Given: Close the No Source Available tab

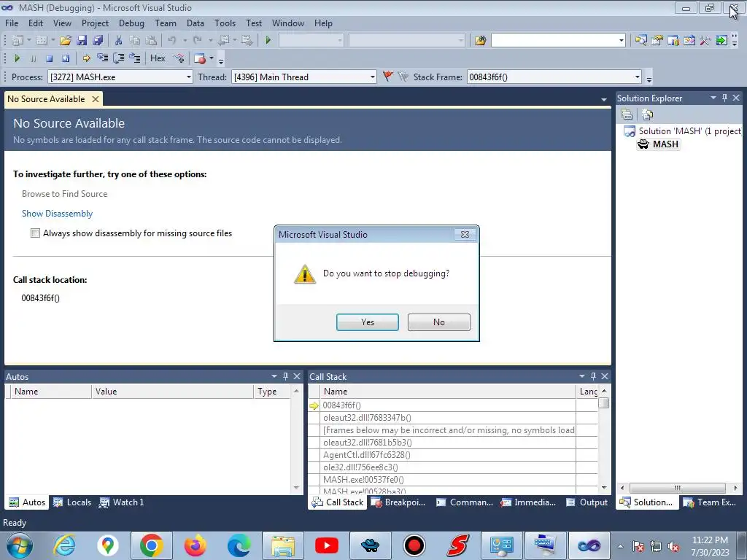Looking at the screenshot, I should (x=96, y=99).
